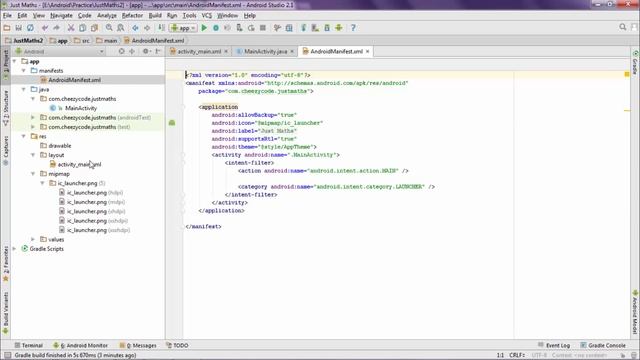Click the Search Everywhere magnifier icon

(x=622, y=27)
